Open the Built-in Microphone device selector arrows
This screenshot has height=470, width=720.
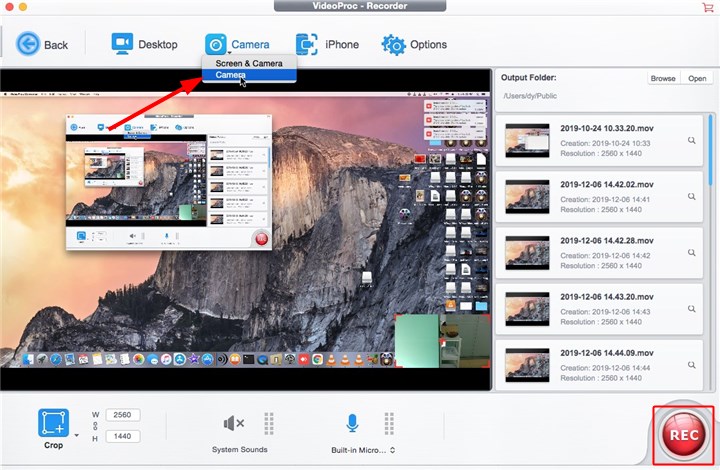pos(392,450)
